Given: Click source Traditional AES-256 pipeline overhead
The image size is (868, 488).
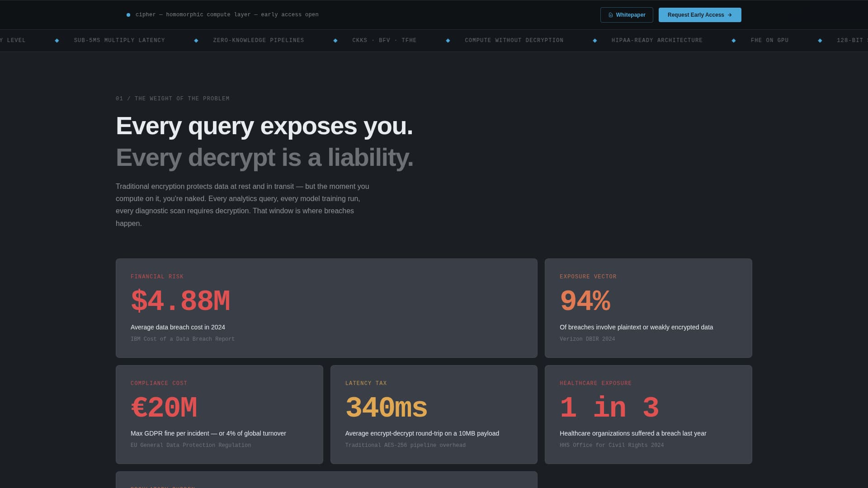Looking at the screenshot, I should (x=406, y=445).
